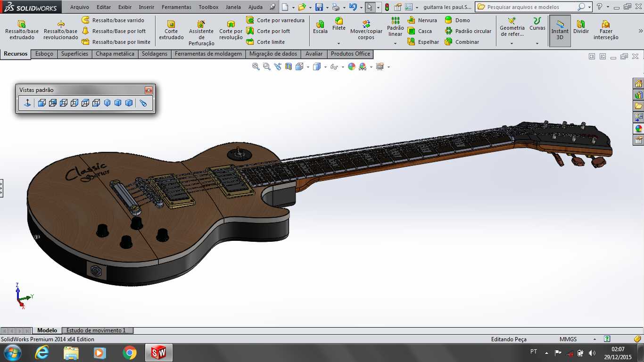Click Ressalto/base varrido
The width and height of the screenshot is (644, 362).
[x=113, y=20]
